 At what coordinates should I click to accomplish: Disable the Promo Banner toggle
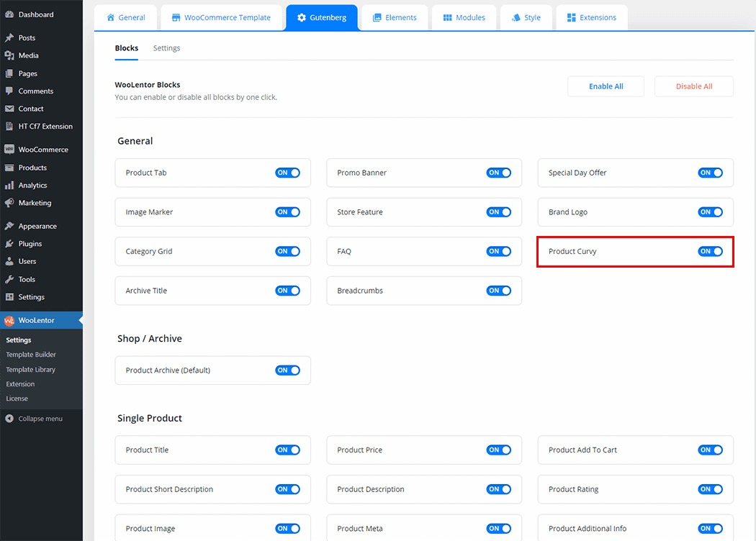click(x=499, y=173)
